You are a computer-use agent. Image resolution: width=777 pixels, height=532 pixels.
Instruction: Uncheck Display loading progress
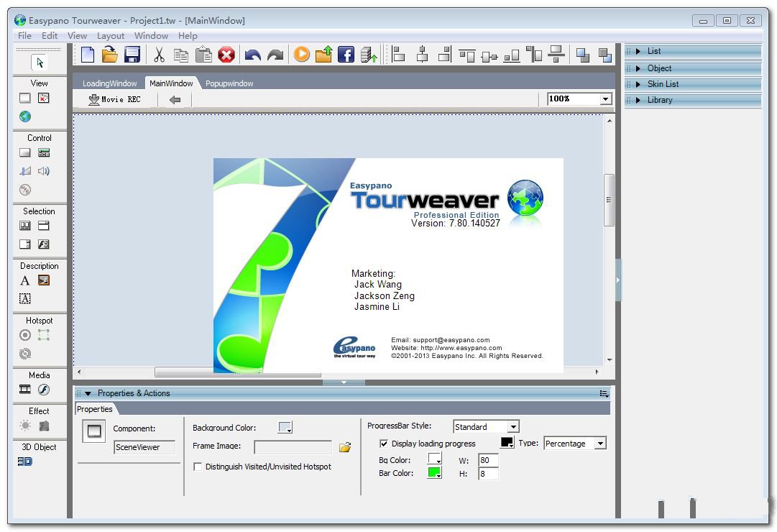click(x=384, y=444)
